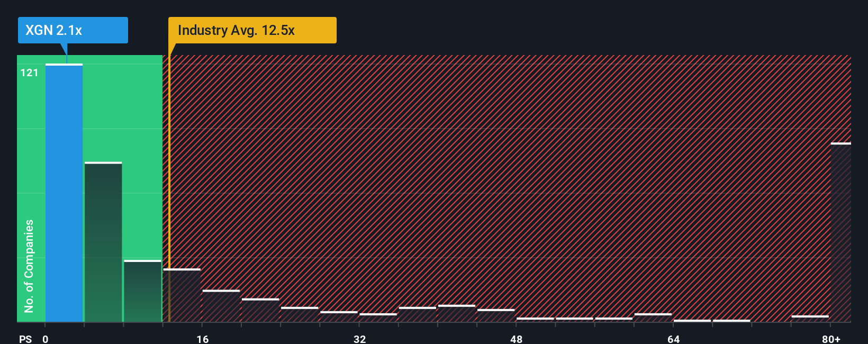
Task: Click the No. of Companies axis label
Action: tap(29, 266)
